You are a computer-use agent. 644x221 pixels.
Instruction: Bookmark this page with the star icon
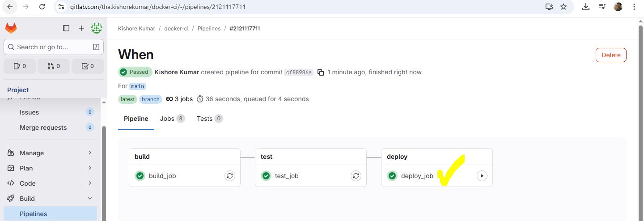pyautogui.click(x=563, y=7)
